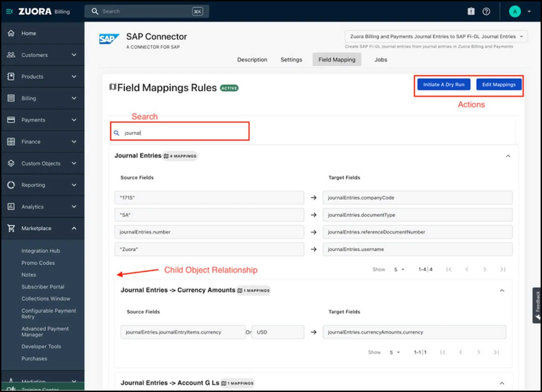The image size is (542, 392).
Task: Open the clipboard notifications icon in header
Action: coord(471,11)
